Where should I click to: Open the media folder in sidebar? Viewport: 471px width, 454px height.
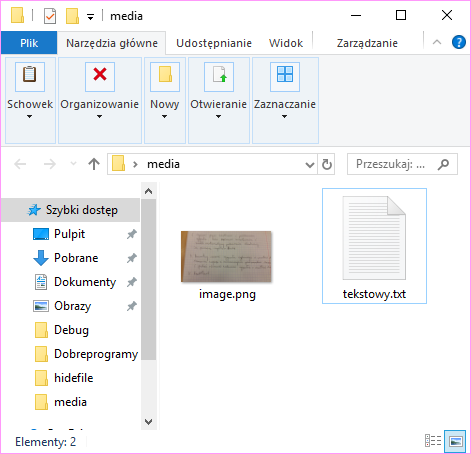pos(70,402)
